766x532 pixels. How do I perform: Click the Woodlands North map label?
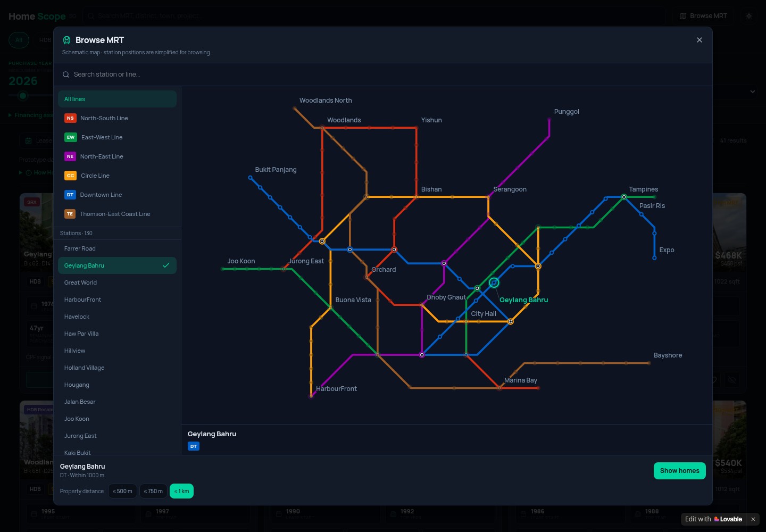click(x=326, y=101)
